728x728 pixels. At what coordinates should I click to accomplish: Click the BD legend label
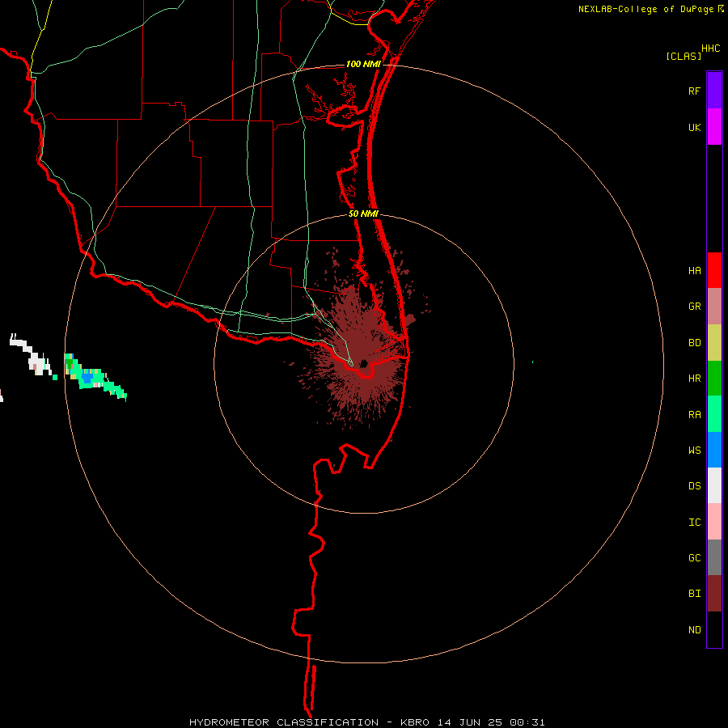pos(694,343)
